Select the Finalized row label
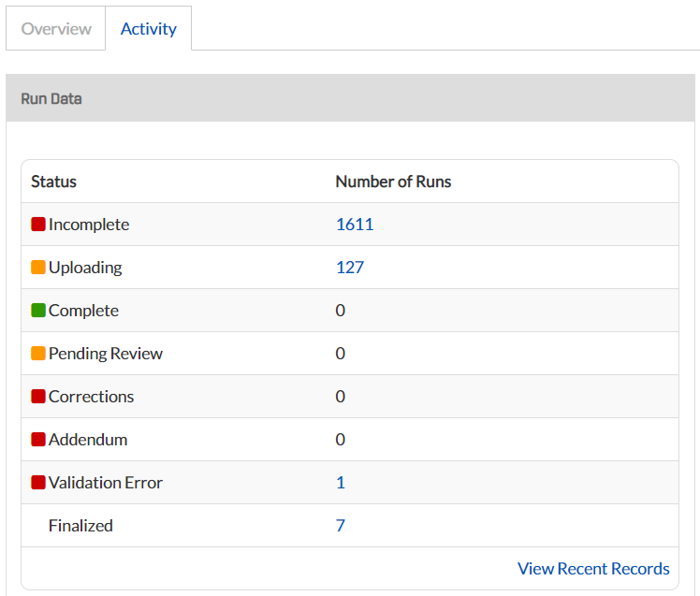The height and width of the screenshot is (596, 700). (80, 526)
